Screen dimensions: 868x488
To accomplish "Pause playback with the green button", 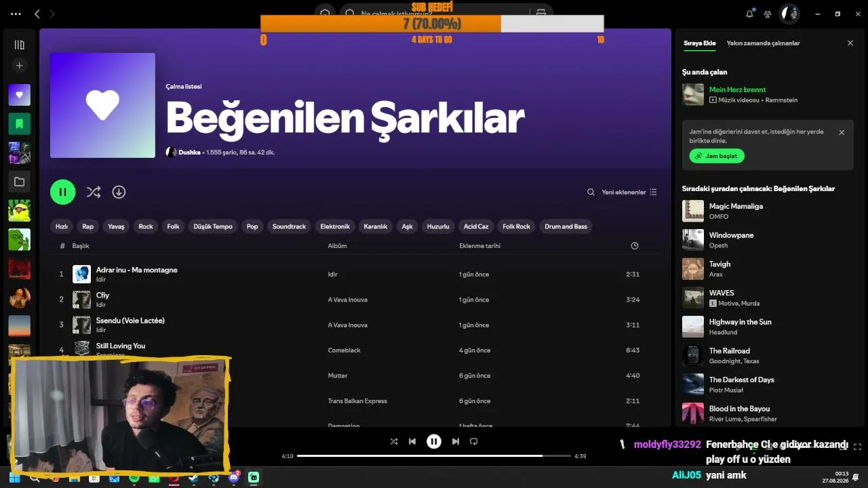I will 62,192.
